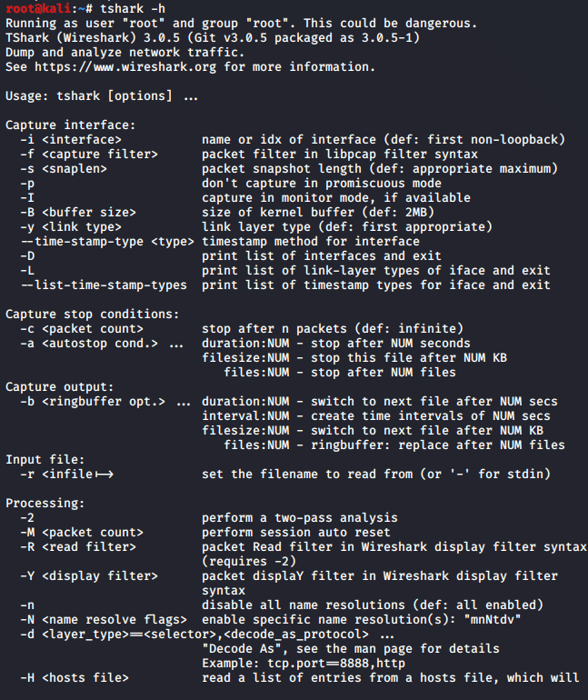
Task: Click the "--time-stamp-type <type>" option
Action: click(107, 242)
